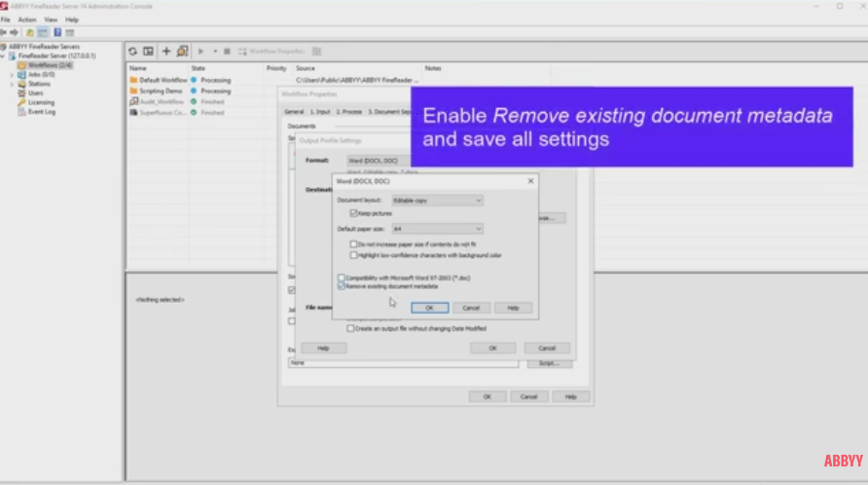Refresh the workflow list
The height and width of the screenshot is (485, 868).
(x=133, y=52)
